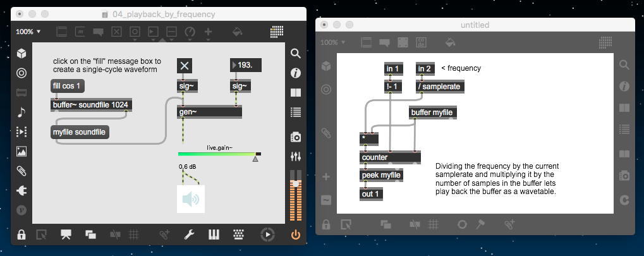Viewport: 644px width, 256px height.
Task: Click the 0.6 dB gain value label
Action: coord(187,167)
